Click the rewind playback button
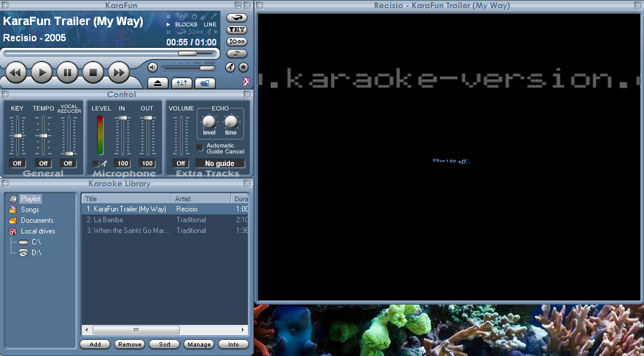This screenshot has height=356, width=644. (16, 73)
